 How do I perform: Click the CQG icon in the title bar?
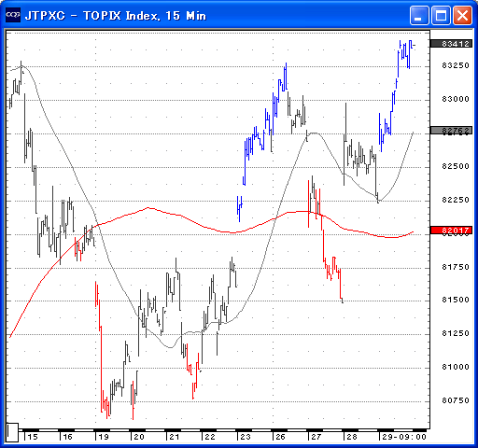[13, 15]
